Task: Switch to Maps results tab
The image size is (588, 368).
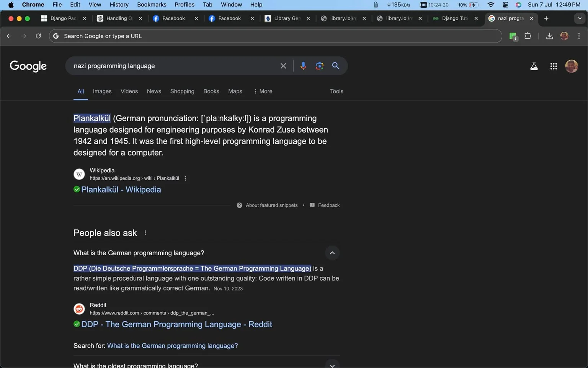Action: coord(235,91)
